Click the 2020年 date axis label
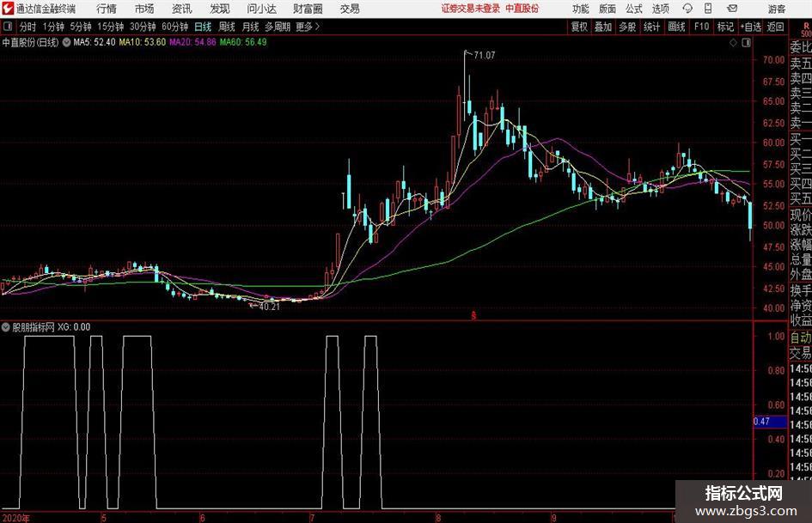The width and height of the screenshot is (812, 523). tap(15, 518)
